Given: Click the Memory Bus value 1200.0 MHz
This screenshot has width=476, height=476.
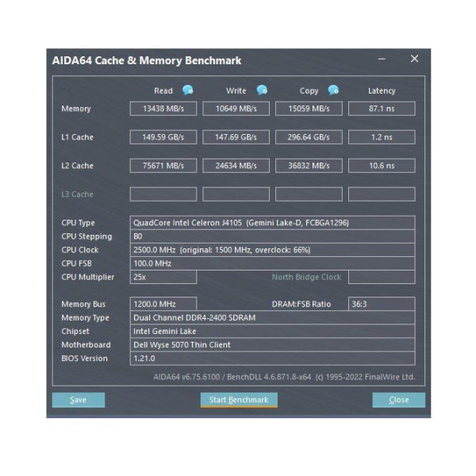Looking at the screenshot, I should pos(163,304).
